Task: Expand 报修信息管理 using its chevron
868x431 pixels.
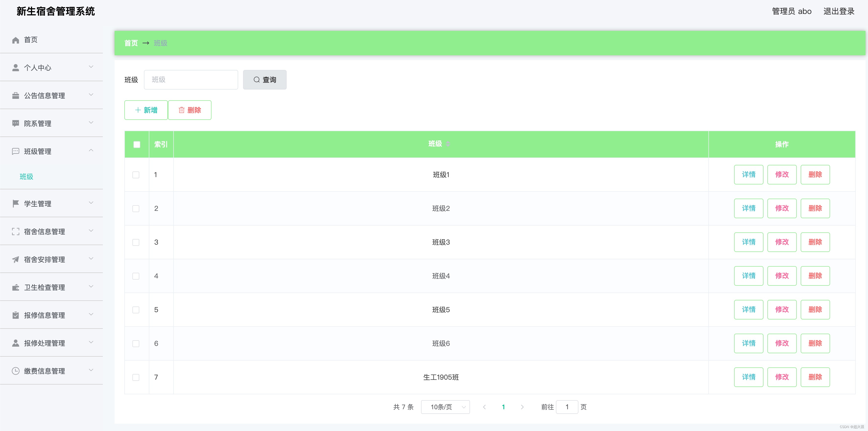Action: pos(91,315)
